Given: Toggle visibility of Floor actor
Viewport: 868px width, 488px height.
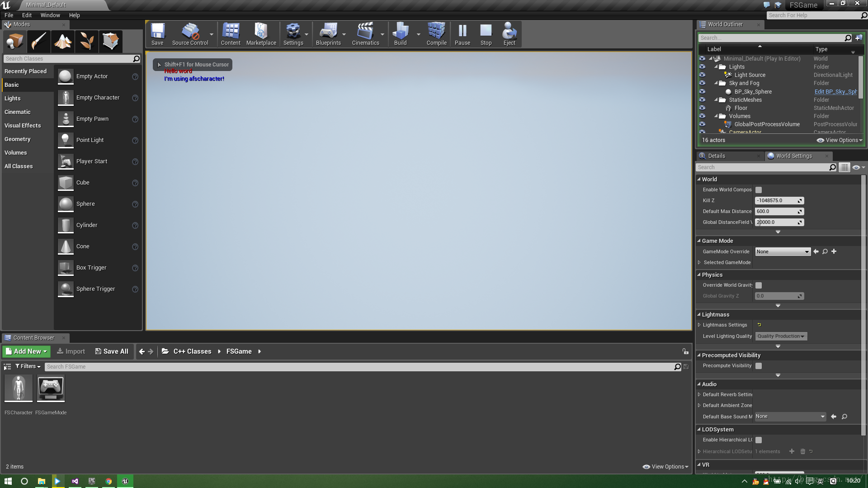Looking at the screenshot, I should [702, 108].
